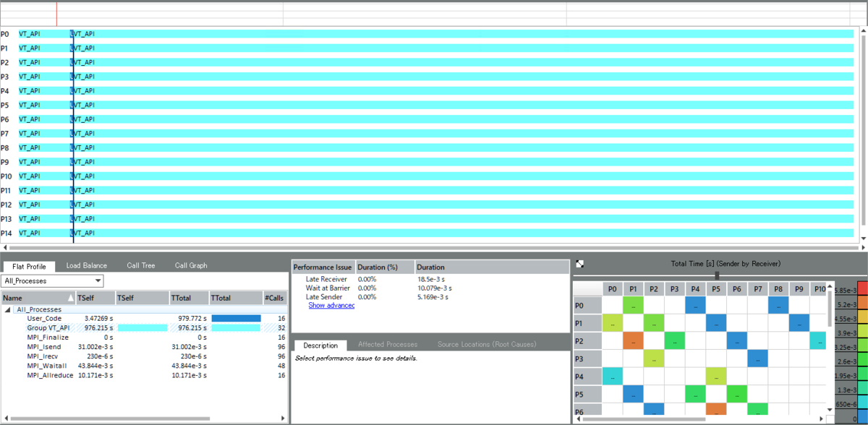
Task: Open the Affected Processes tab
Action: (x=387, y=345)
